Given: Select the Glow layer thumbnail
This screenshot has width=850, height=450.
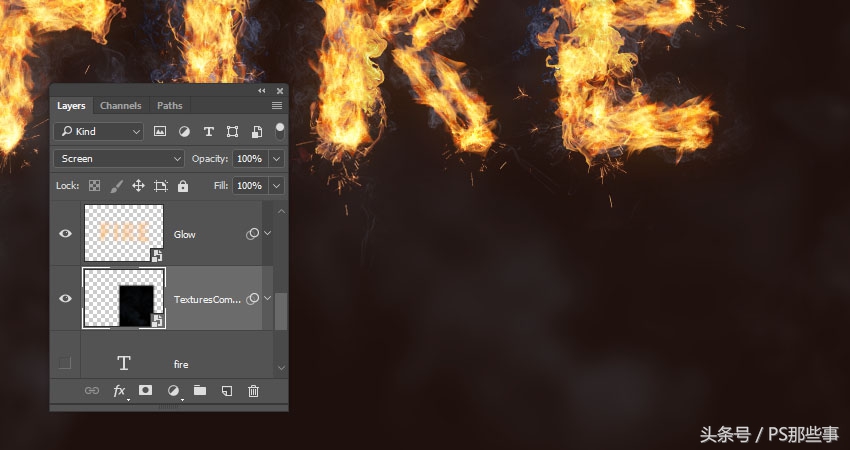Looking at the screenshot, I should coord(124,233).
